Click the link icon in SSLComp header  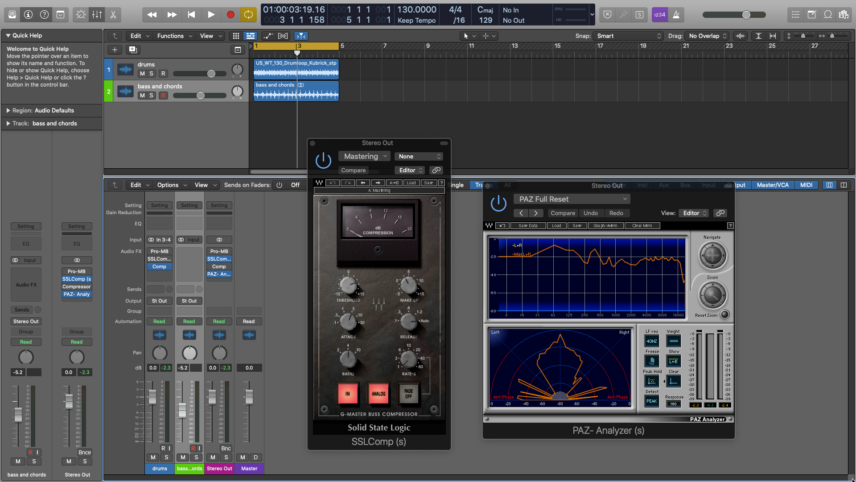coord(436,170)
